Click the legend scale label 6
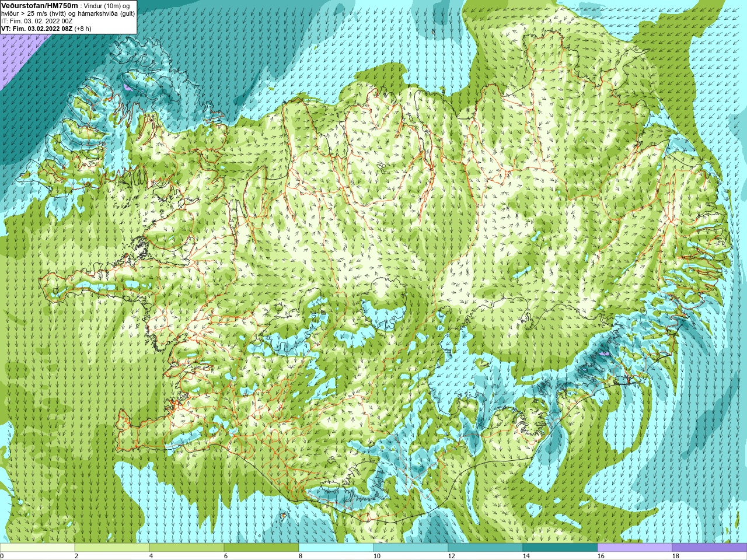 point(226,556)
